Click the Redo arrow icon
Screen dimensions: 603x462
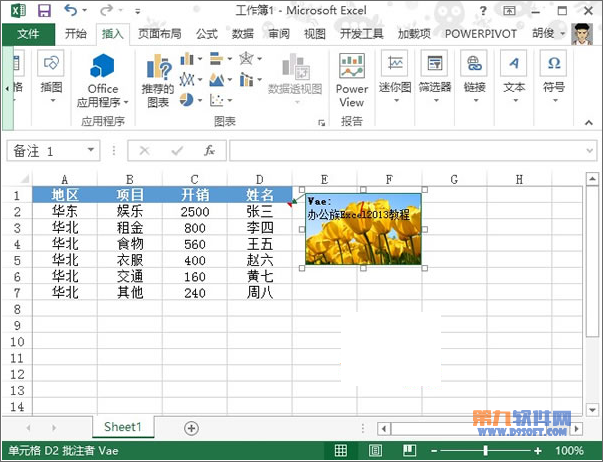[106, 10]
